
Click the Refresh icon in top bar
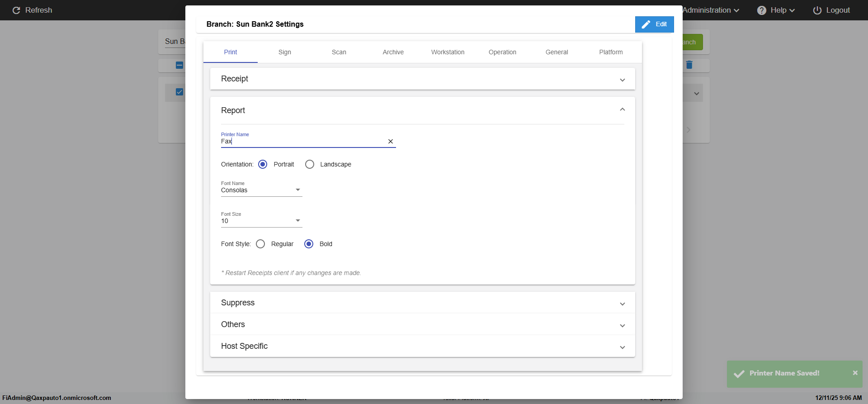pyautogui.click(x=16, y=10)
